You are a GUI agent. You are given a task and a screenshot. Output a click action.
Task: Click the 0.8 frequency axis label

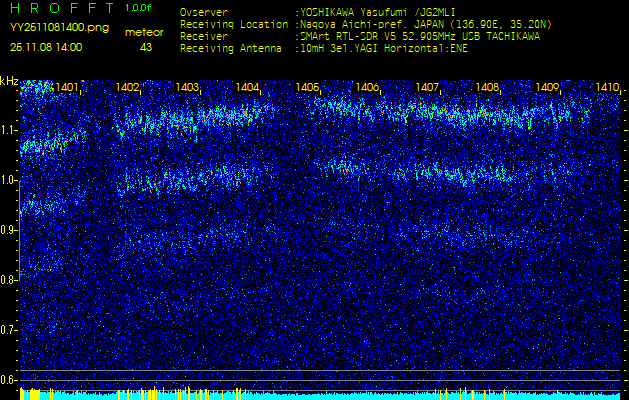pyautogui.click(x=9, y=280)
